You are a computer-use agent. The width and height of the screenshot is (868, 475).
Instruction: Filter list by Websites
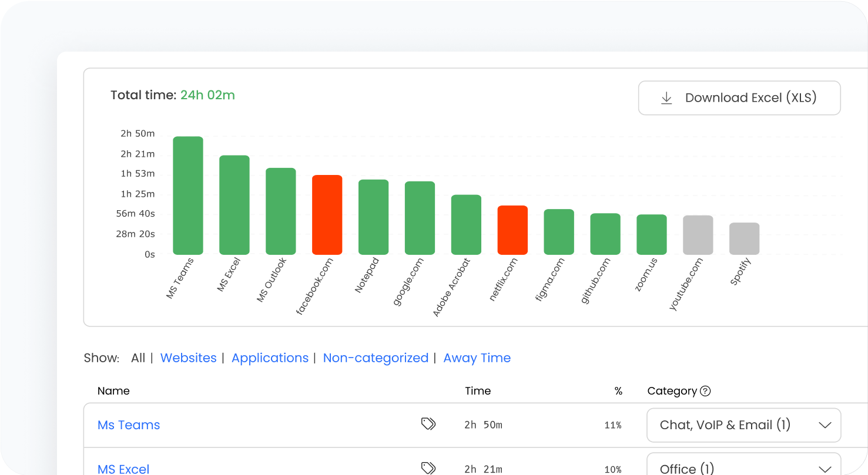coord(188,358)
